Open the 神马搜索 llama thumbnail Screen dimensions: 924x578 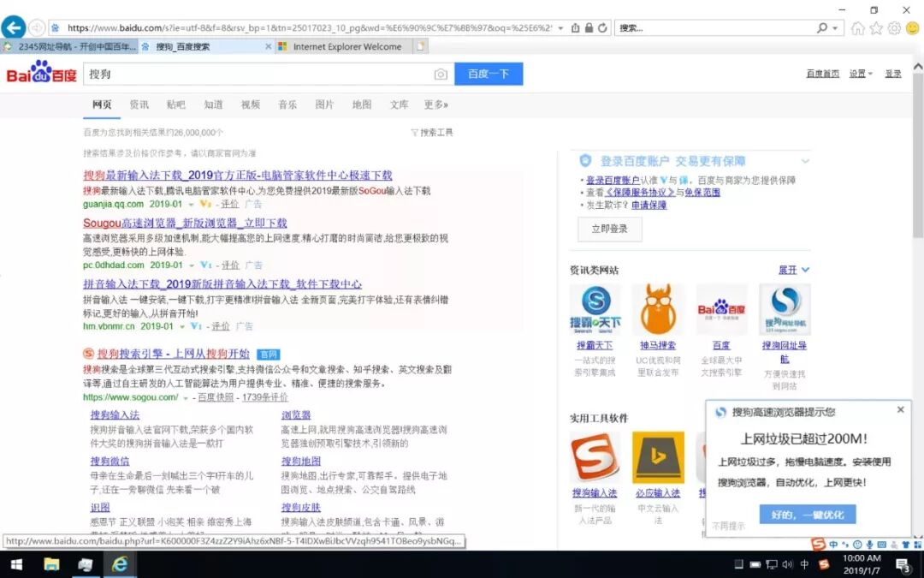(x=658, y=310)
